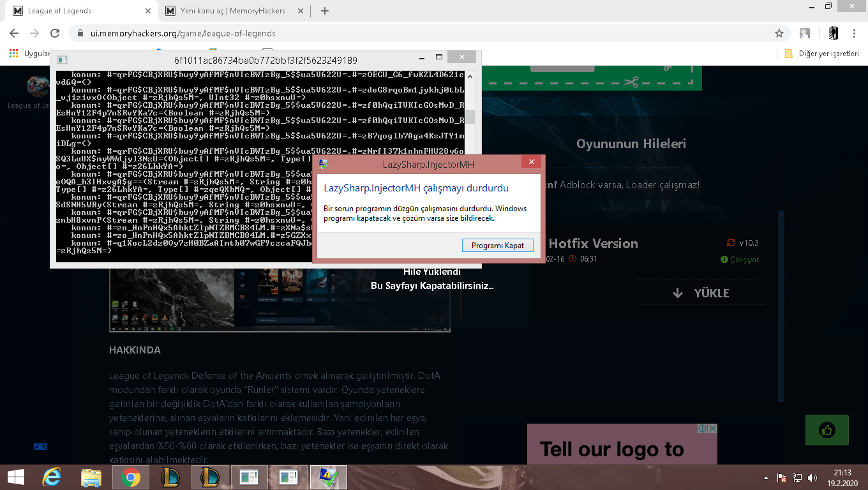Screen dimensions: 868x490
Task: Open the network tray icon
Action: click(x=797, y=477)
